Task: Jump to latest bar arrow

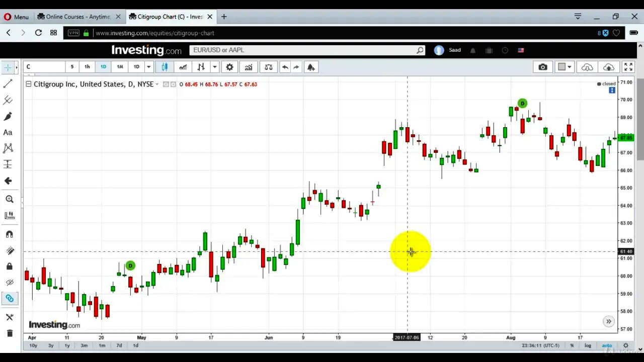Action: point(608,321)
